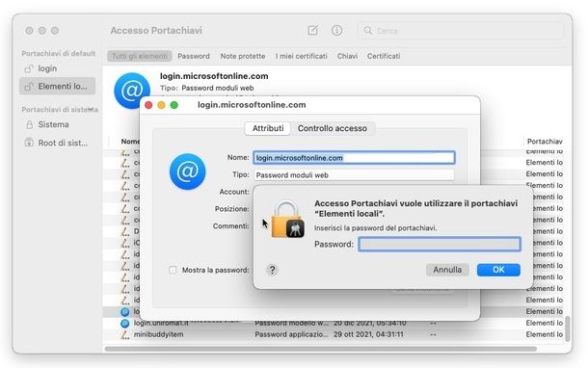Image resolution: width=588 pixels, height=368 pixels.
Task: Open the Note protette tab
Action: click(x=243, y=56)
